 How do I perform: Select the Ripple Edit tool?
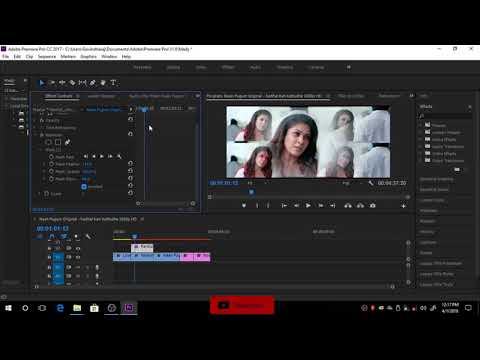coord(62,83)
